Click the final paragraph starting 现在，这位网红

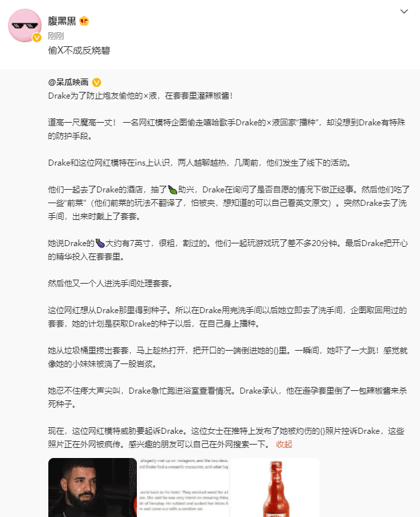pos(226,437)
